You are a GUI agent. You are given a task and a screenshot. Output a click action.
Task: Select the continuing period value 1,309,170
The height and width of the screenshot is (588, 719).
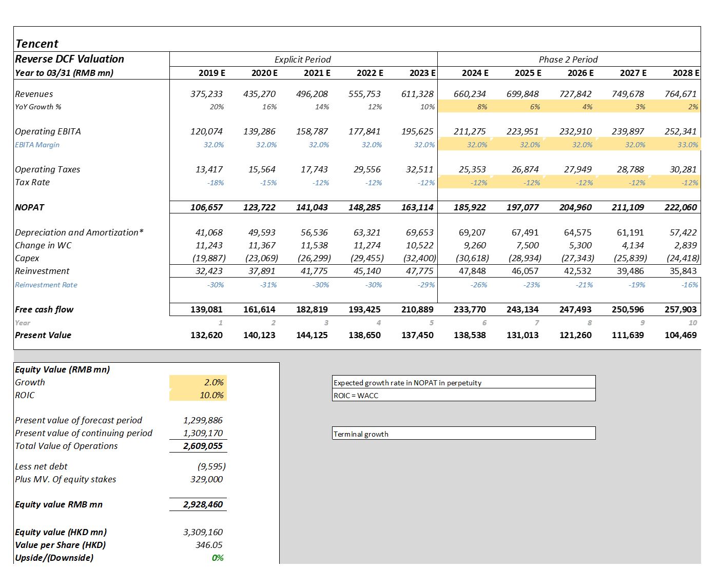pos(203,433)
